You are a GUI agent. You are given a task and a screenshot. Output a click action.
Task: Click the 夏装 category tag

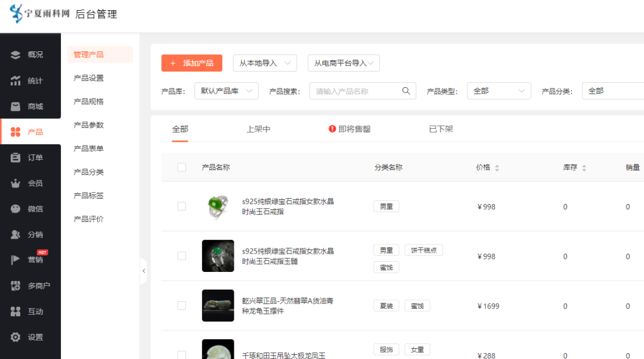386,306
